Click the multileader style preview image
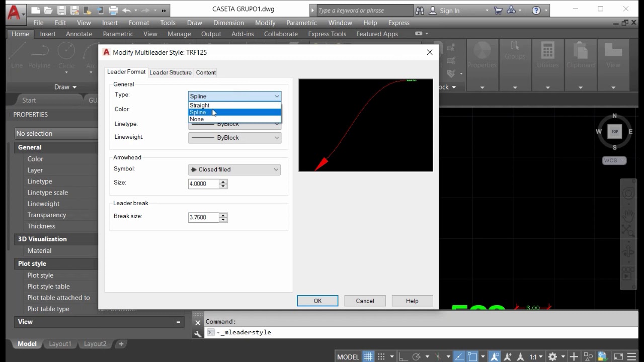 point(366,125)
